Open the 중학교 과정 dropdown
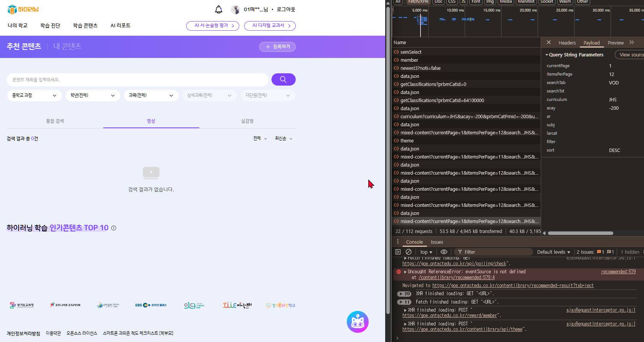Image resolution: width=644 pixels, height=342 pixels. tap(34, 96)
